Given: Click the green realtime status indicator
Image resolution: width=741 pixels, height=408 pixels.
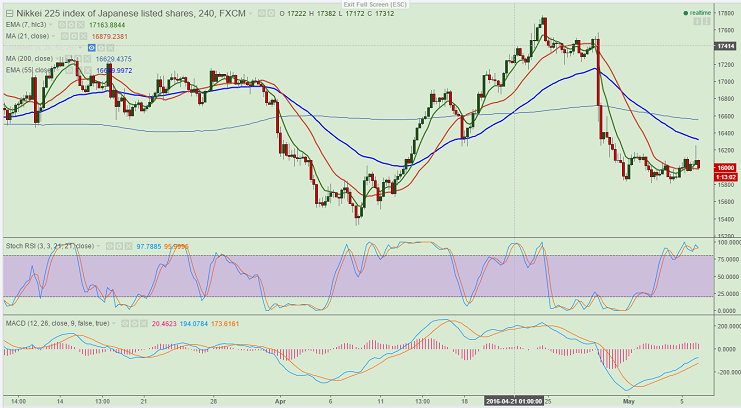Looking at the screenshot, I should pos(697,13).
